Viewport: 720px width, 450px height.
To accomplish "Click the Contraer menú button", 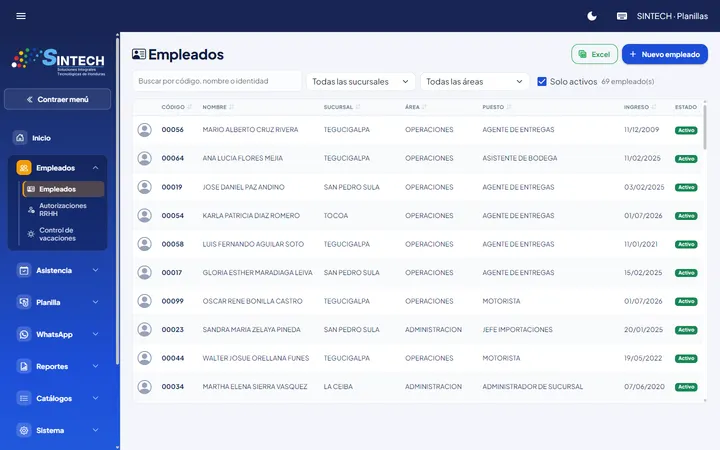I will pos(57,99).
